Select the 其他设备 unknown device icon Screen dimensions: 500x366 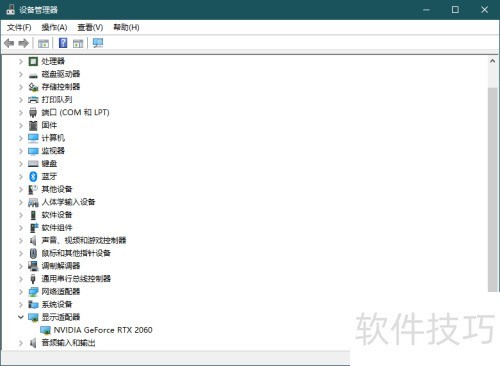33,189
